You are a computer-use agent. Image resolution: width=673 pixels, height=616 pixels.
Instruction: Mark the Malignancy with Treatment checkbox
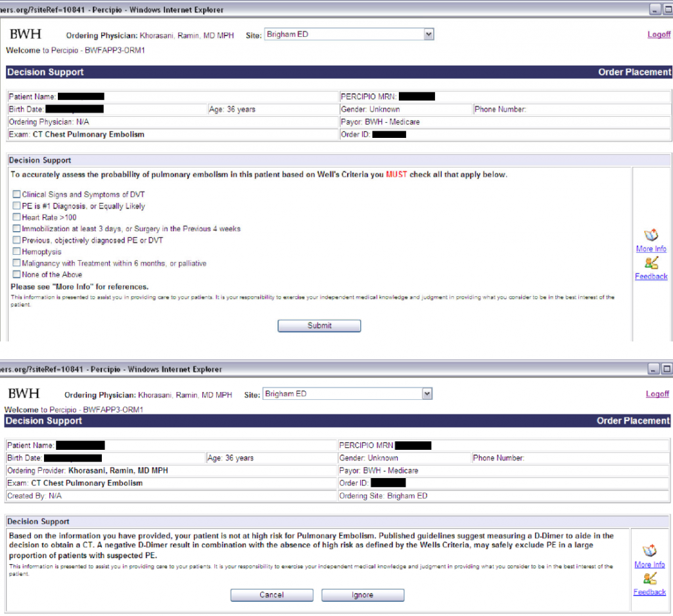[16, 263]
